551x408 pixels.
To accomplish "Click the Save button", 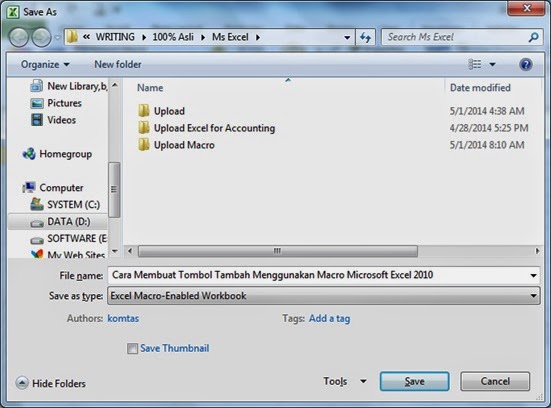I will [x=414, y=381].
